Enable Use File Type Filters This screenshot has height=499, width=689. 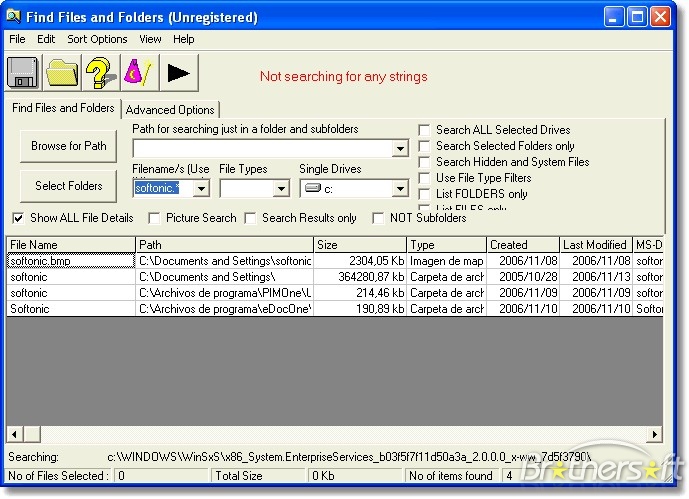click(424, 178)
